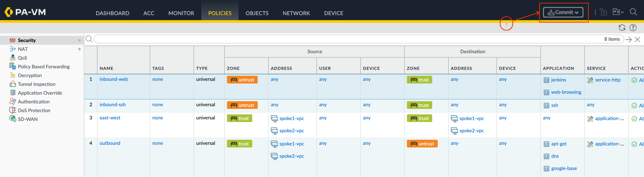The width and height of the screenshot is (644, 177).
Task: Click the refresh icon below the Commit button
Action: (x=622, y=28)
